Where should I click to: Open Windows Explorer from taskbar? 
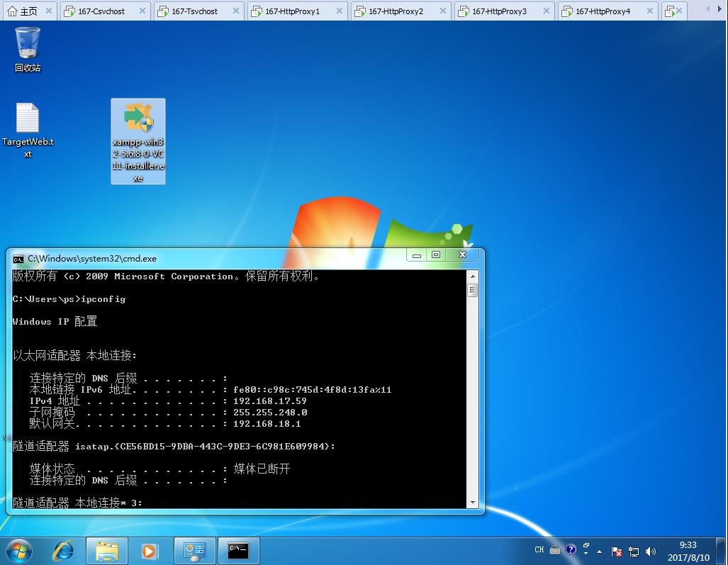(106, 551)
